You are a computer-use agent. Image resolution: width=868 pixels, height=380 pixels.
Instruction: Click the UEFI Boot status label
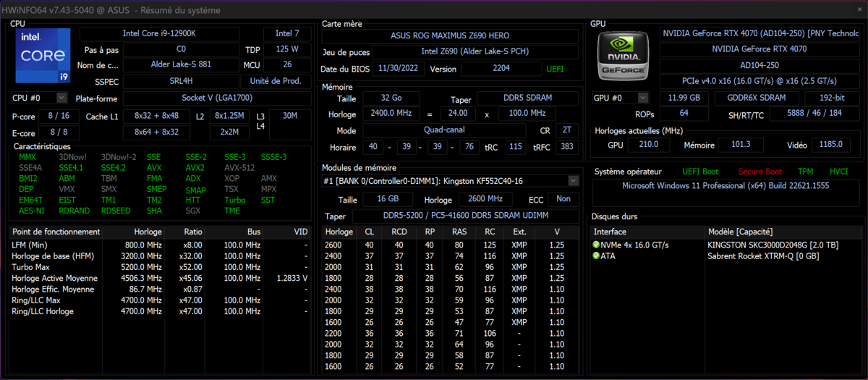pyautogui.click(x=700, y=172)
